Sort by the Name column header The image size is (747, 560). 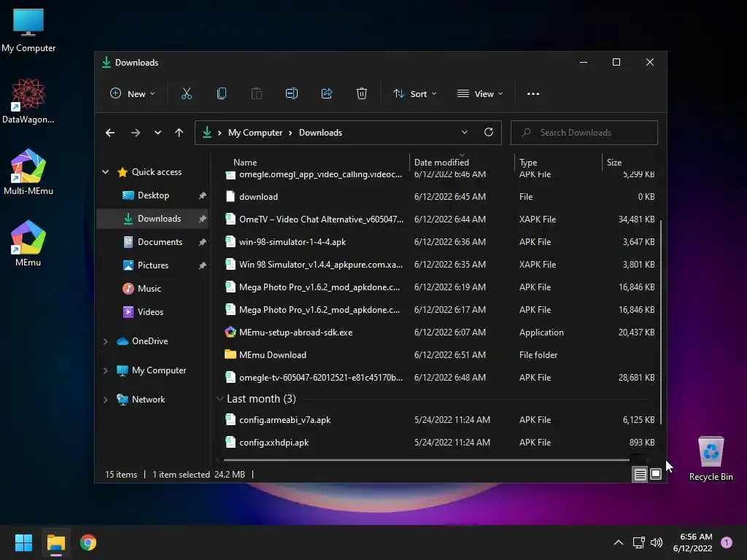(x=245, y=163)
